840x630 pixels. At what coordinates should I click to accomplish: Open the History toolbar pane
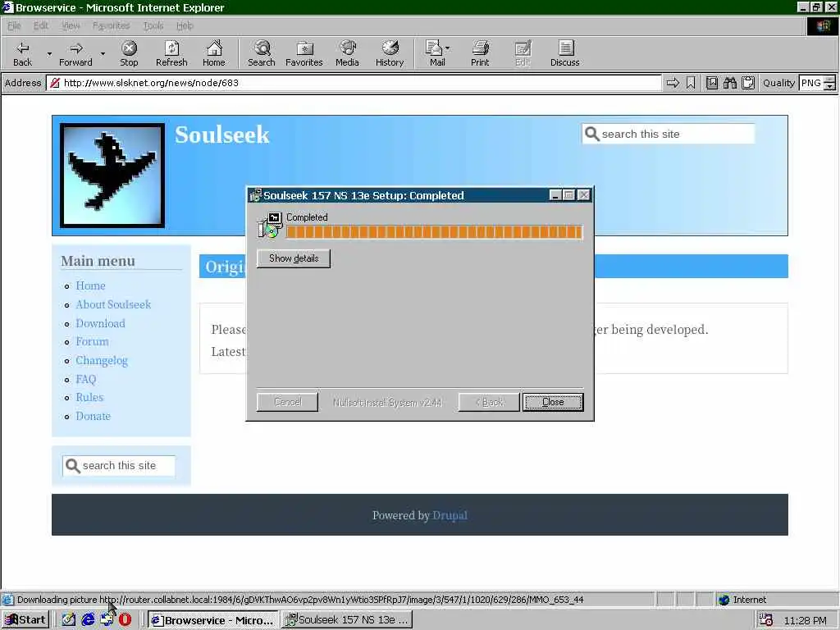click(x=390, y=53)
